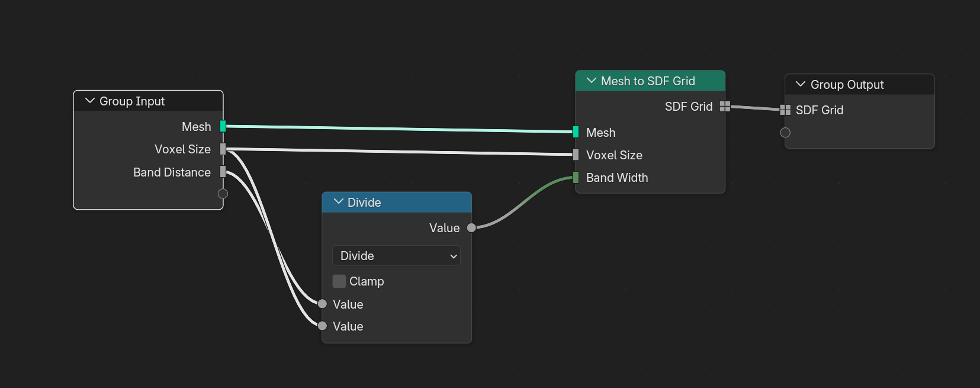Select the Group Output node title

point(847,85)
